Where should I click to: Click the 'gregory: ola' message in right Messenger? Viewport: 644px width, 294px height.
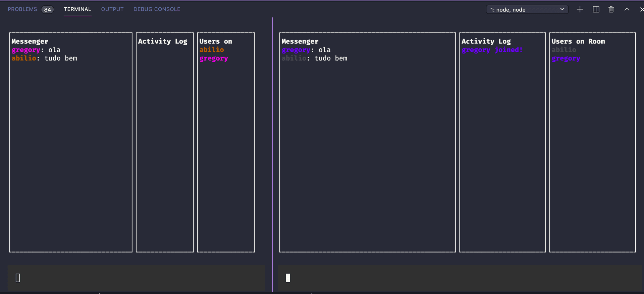306,50
